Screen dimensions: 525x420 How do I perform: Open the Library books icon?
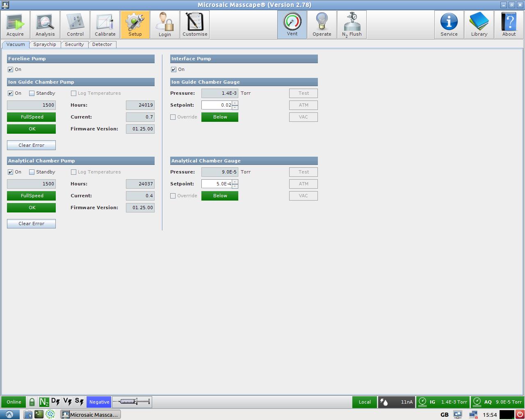tap(479, 25)
